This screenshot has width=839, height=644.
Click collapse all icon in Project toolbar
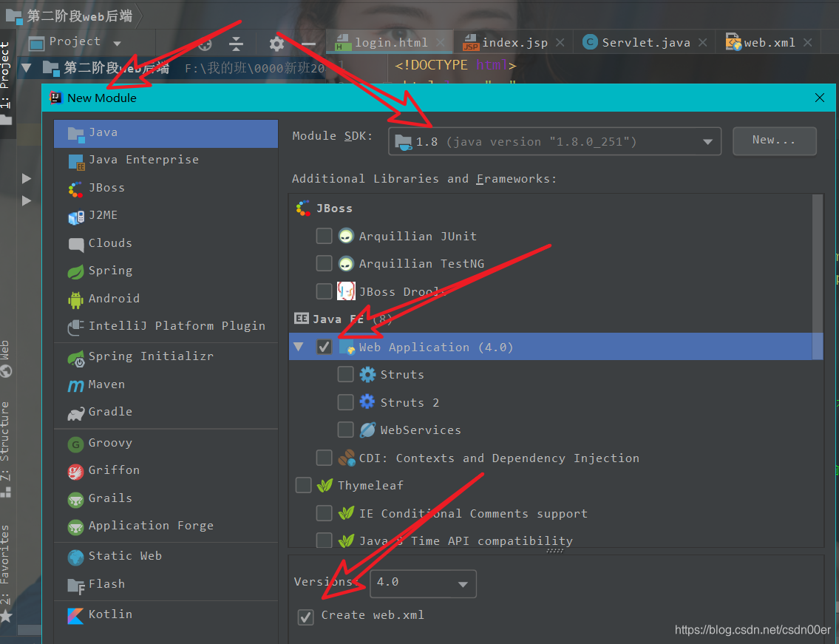coord(236,44)
